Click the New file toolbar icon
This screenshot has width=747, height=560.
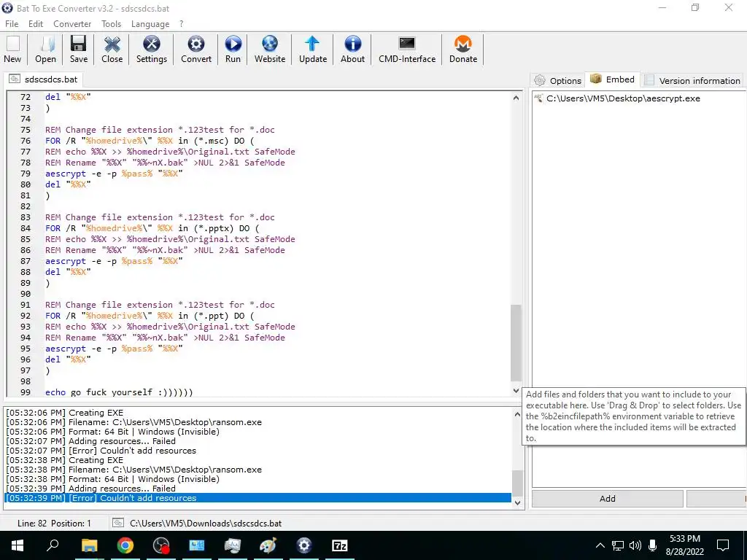[x=13, y=49]
